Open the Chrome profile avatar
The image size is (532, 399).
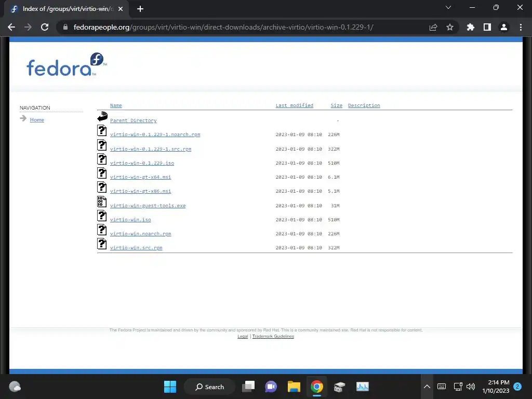(x=504, y=27)
